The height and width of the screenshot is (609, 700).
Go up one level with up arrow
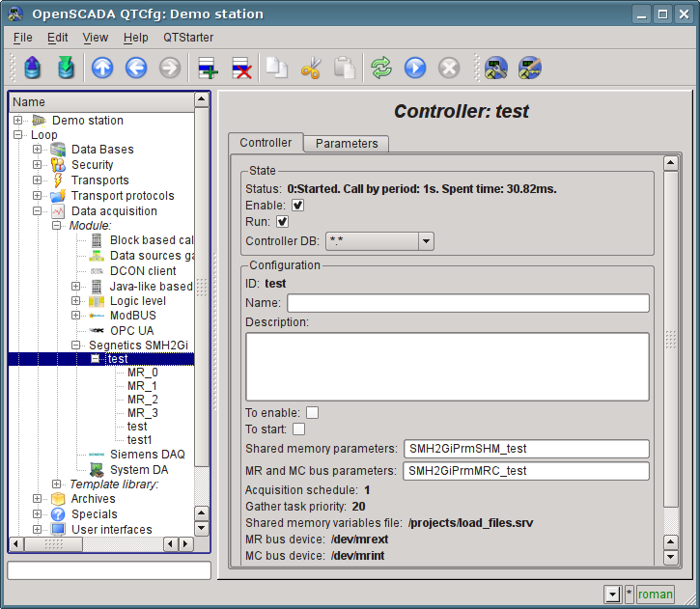pyautogui.click(x=102, y=68)
